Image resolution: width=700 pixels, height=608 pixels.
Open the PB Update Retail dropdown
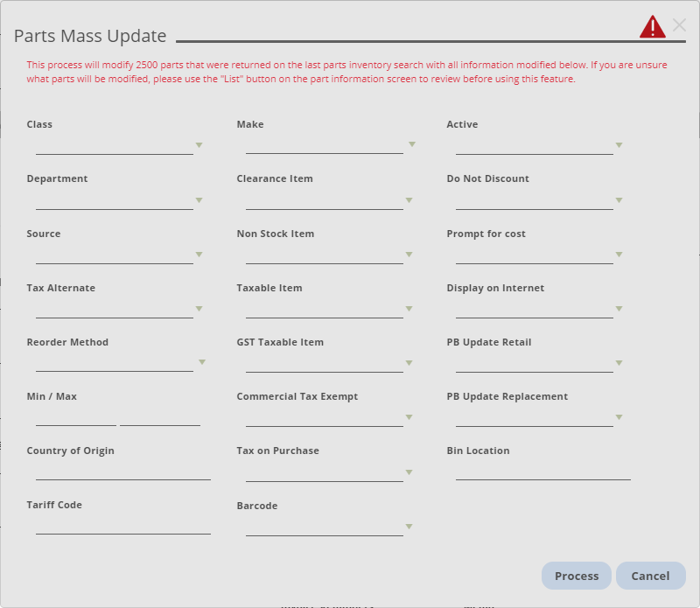(619, 363)
